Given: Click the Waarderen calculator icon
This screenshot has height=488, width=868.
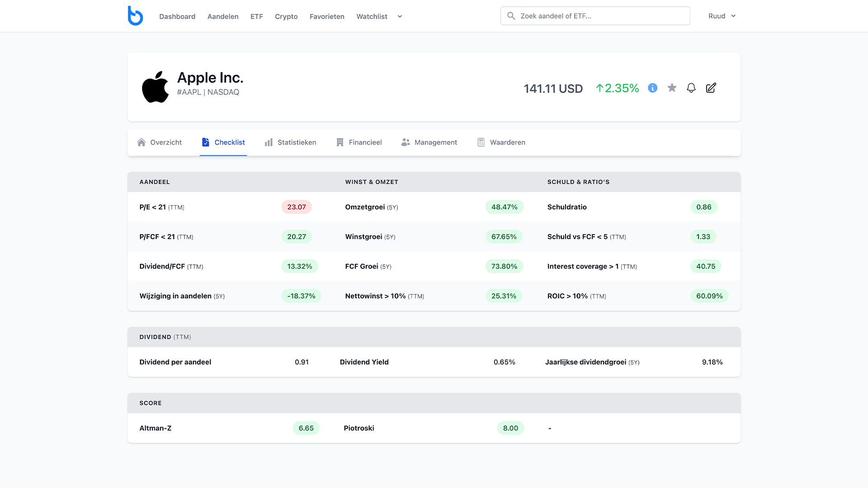Looking at the screenshot, I should 481,142.
